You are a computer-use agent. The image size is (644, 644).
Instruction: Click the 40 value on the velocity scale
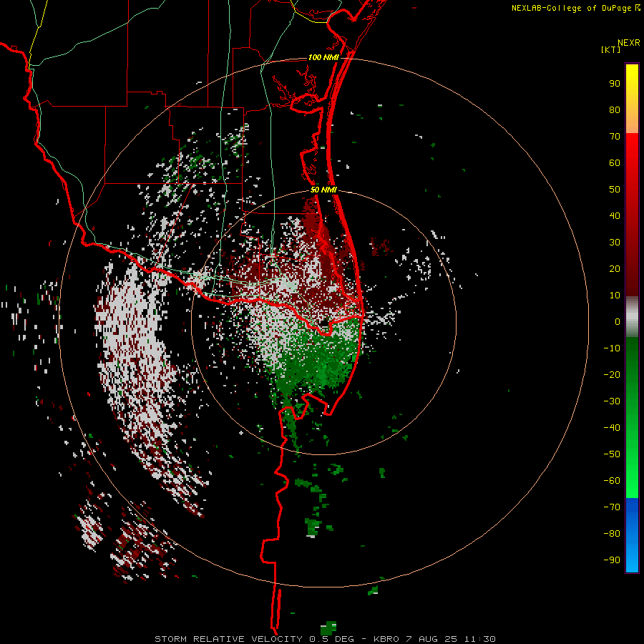coord(615,216)
